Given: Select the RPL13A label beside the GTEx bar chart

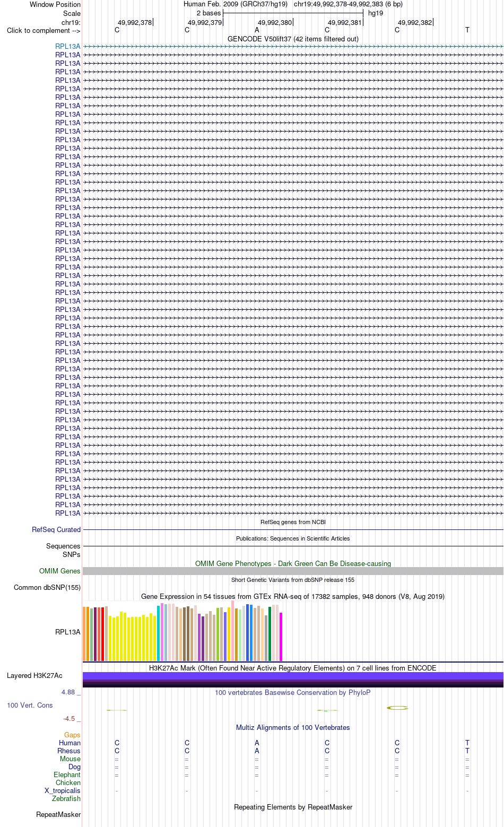Looking at the screenshot, I should click(68, 632).
